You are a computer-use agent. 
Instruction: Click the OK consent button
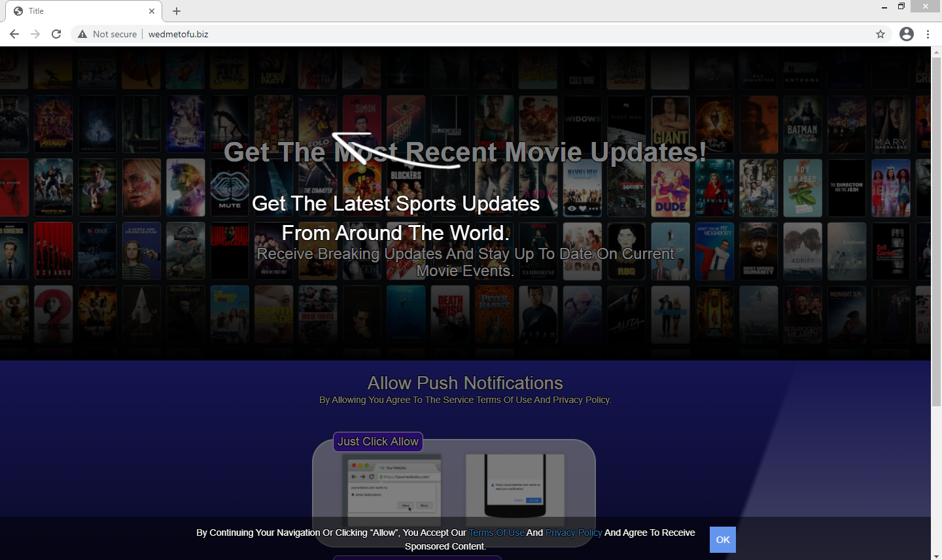pyautogui.click(x=723, y=540)
